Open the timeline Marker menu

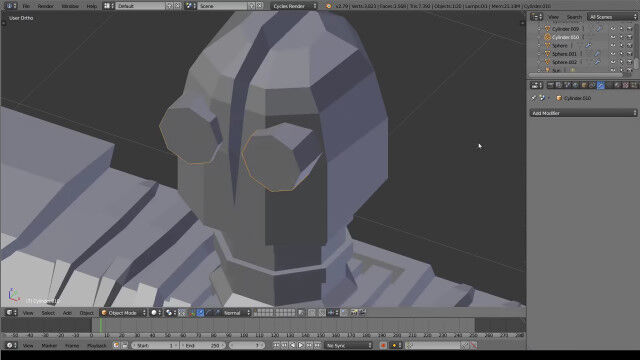tap(49, 345)
